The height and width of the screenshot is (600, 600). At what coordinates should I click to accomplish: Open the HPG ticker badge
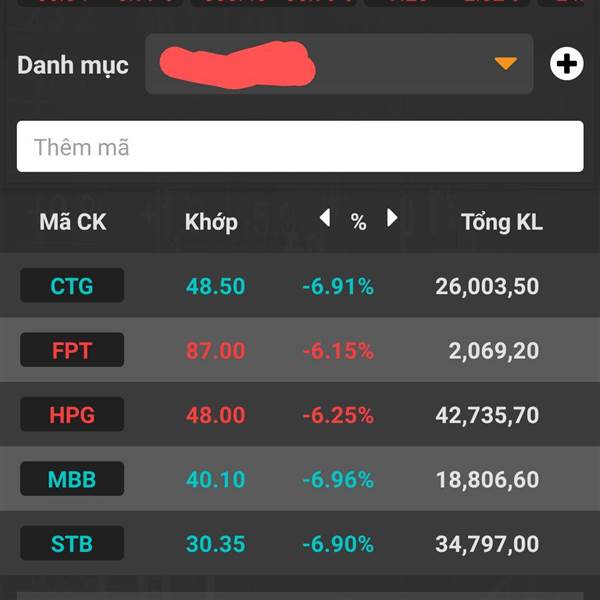tap(72, 414)
